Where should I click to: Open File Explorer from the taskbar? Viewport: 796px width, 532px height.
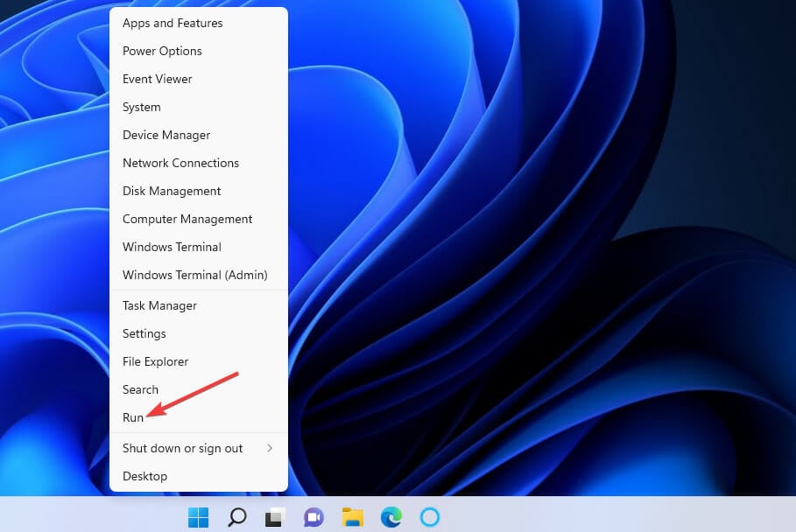click(352, 516)
